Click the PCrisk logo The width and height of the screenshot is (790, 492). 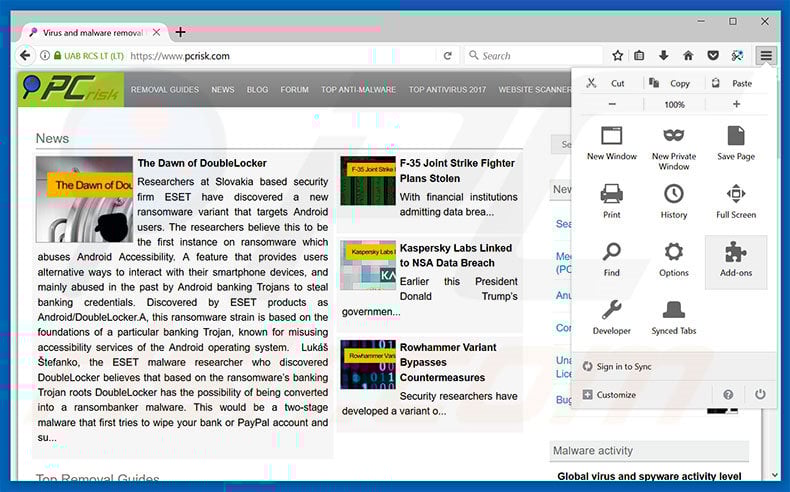(x=71, y=89)
